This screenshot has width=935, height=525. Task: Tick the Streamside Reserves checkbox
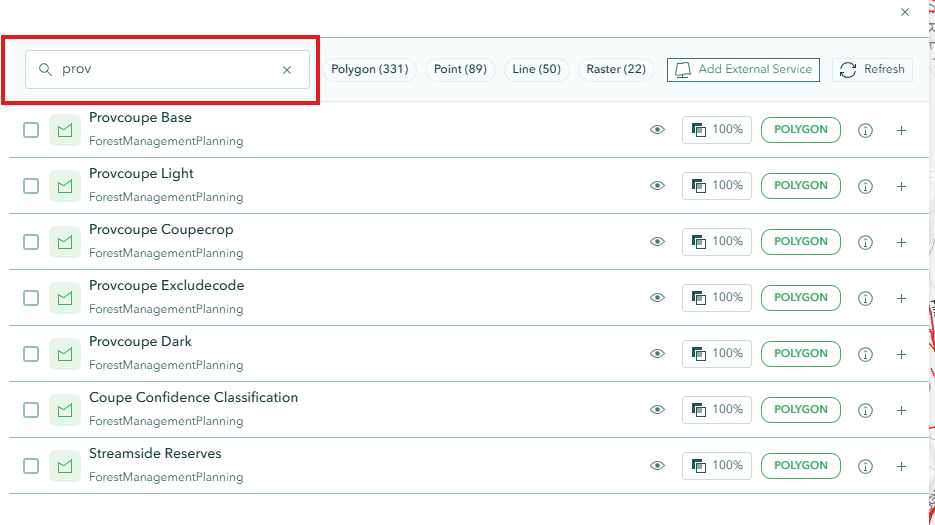[x=31, y=466]
